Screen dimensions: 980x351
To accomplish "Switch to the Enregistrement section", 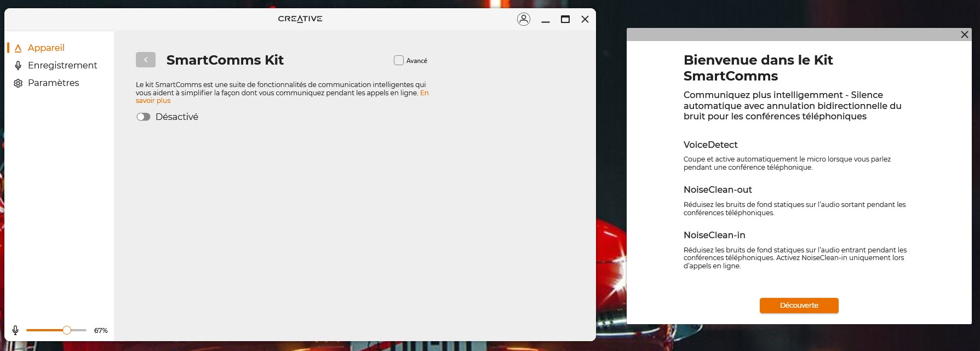I will point(62,66).
